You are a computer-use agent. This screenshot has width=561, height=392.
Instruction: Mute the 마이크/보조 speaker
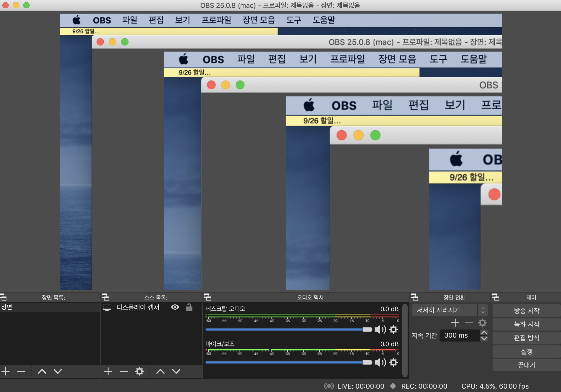[x=380, y=362]
